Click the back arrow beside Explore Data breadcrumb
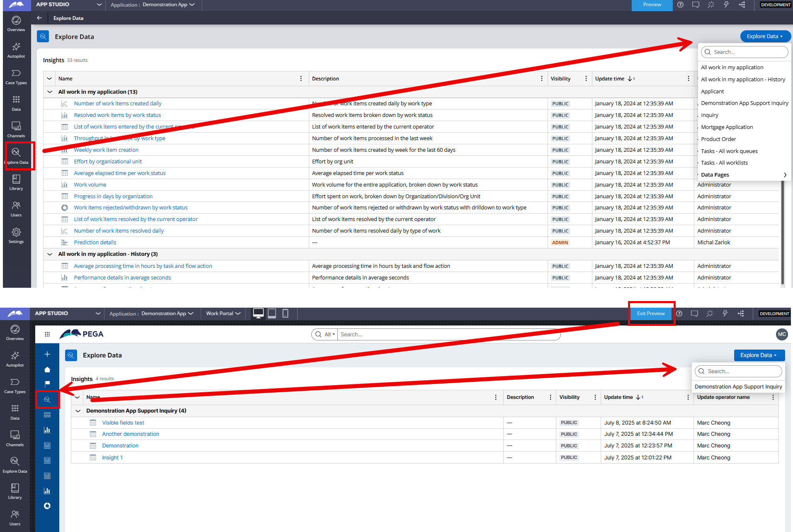This screenshot has height=532, width=793. pos(39,18)
